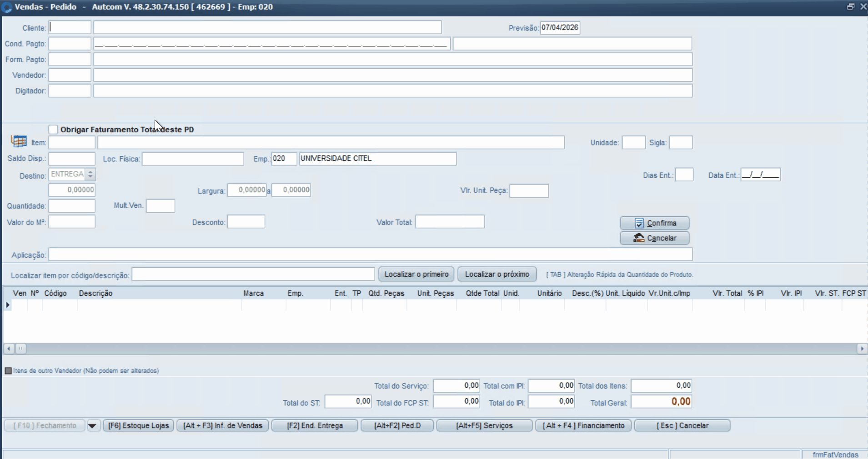Click the Cliente code input field
This screenshot has height=459, width=868.
[x=70, y=28]
